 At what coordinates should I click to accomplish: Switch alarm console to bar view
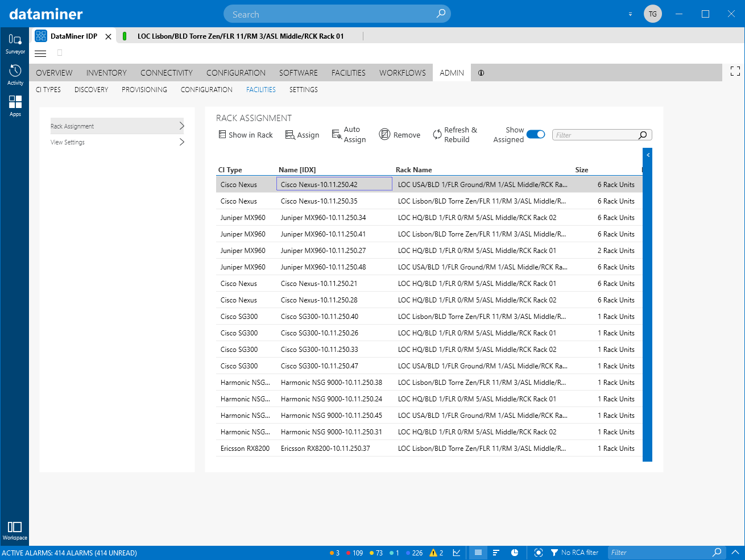point(496,553)
